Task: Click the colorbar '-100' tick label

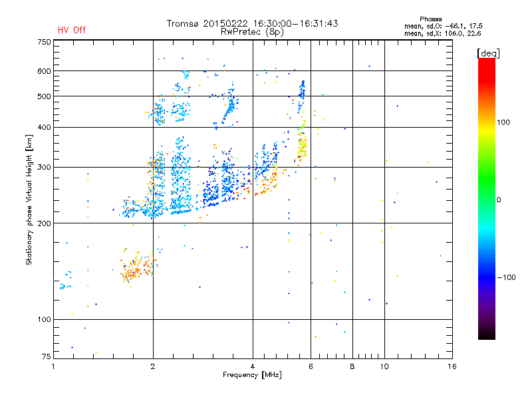Action: [506, 277]
